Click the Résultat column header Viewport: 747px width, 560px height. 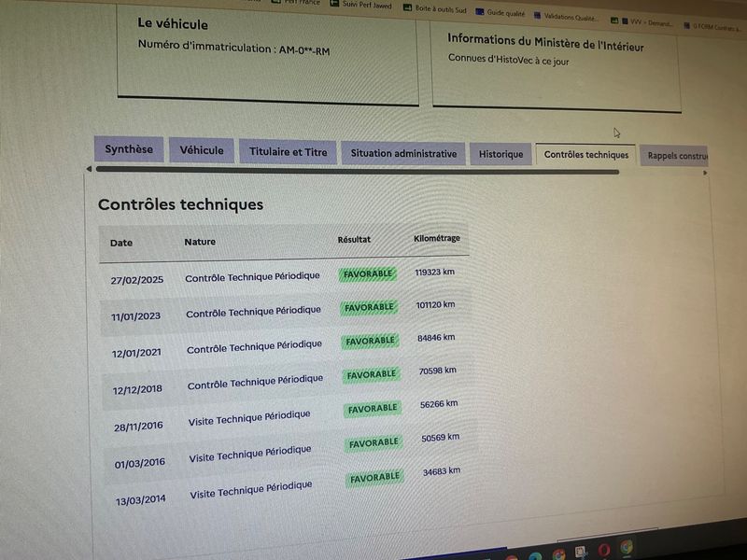[354, 240]
